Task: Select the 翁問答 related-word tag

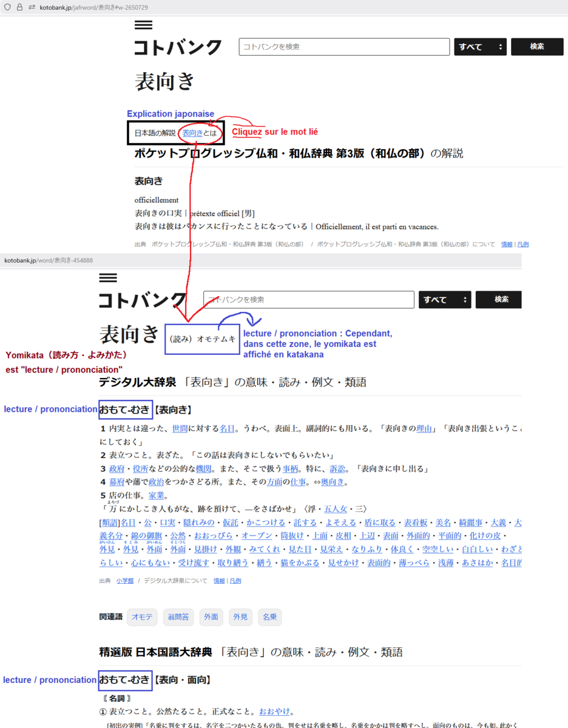Action: pos(177,617)
